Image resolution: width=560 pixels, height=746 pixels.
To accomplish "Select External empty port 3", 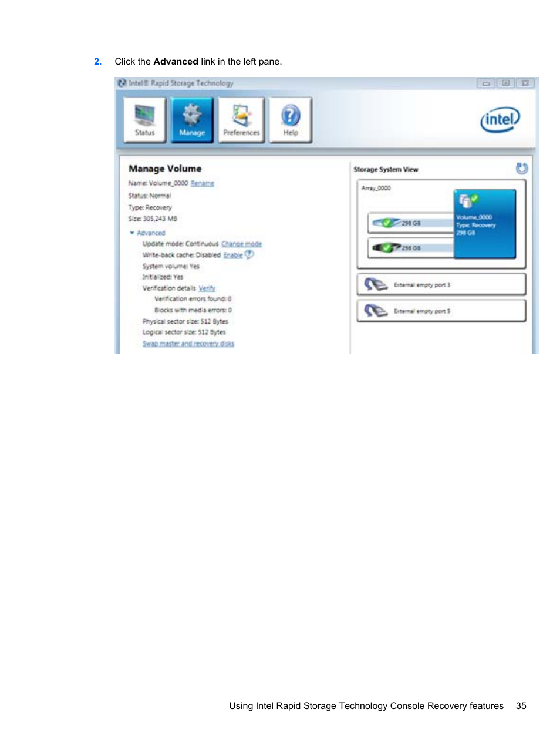I will click(441, 285).
